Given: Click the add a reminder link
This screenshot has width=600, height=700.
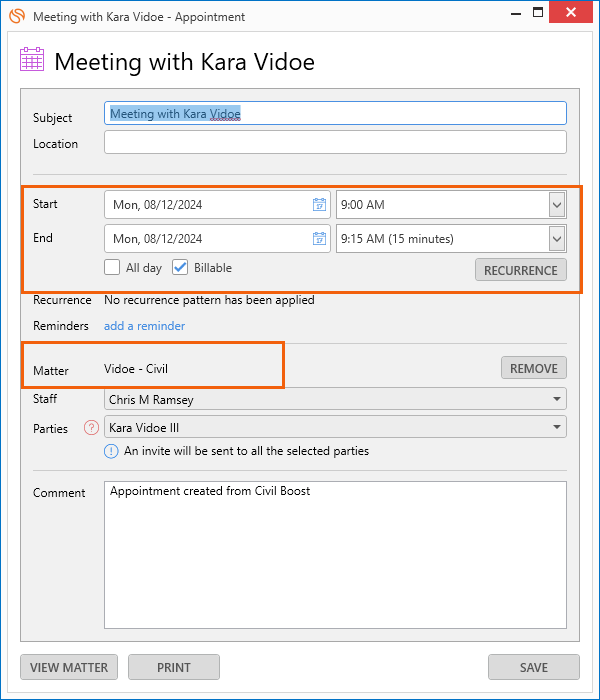Looking at the screenshot, I should click(x=144, y=326).
